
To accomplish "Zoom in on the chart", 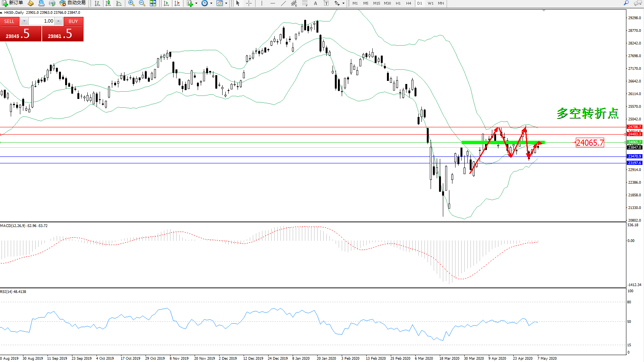I will (131, 3).
